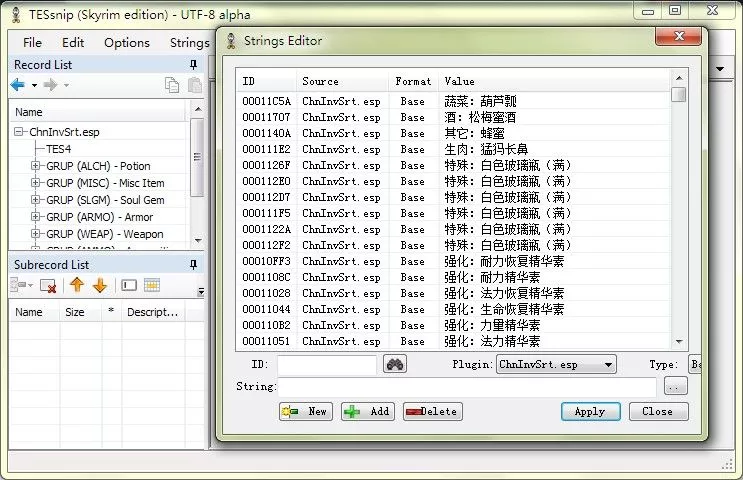Image resolution: width=743 pixels, height=480 pixels.
Task: Expand GRUP (WEAP) - Weapon node
Action: tap(35, 234)
